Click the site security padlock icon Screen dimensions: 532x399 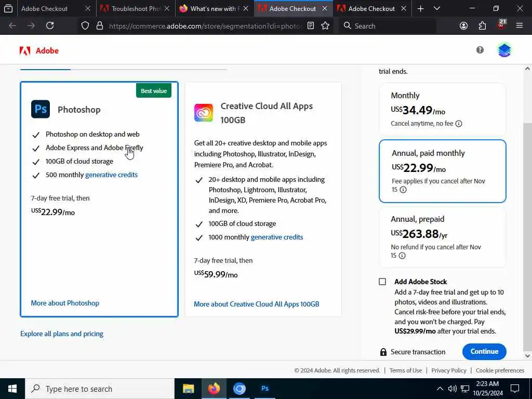coord(99,26)
